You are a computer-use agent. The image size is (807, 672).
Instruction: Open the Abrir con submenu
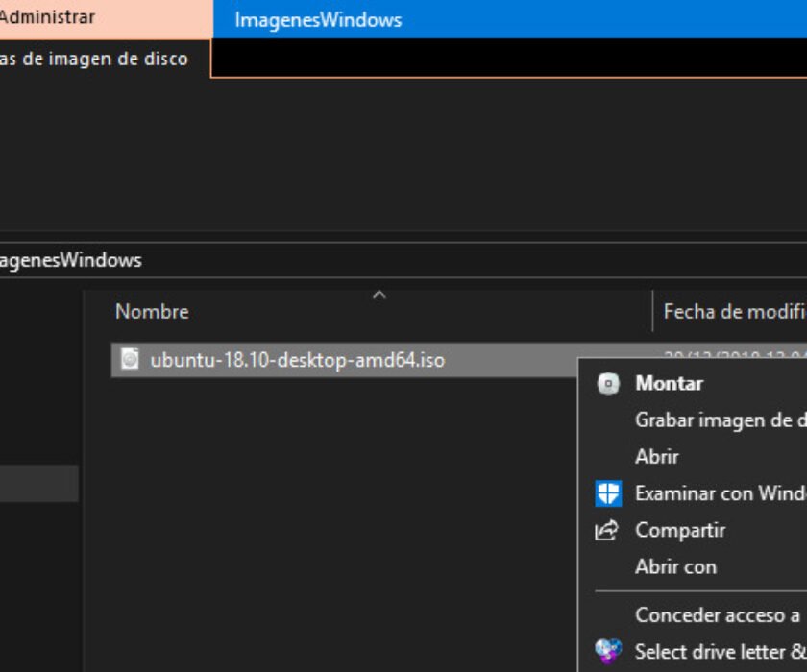click(675, 566)
